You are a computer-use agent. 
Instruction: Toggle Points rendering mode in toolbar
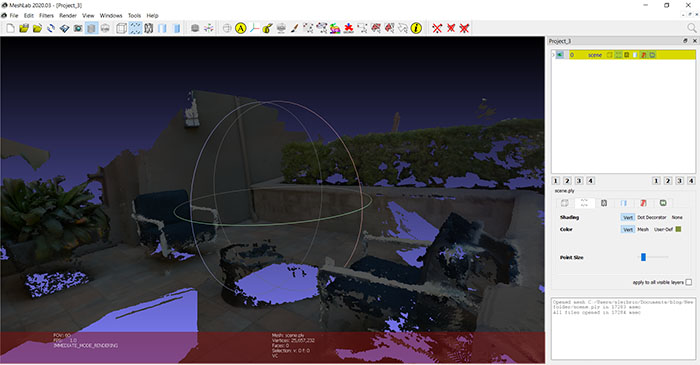[x=135, y=28]
